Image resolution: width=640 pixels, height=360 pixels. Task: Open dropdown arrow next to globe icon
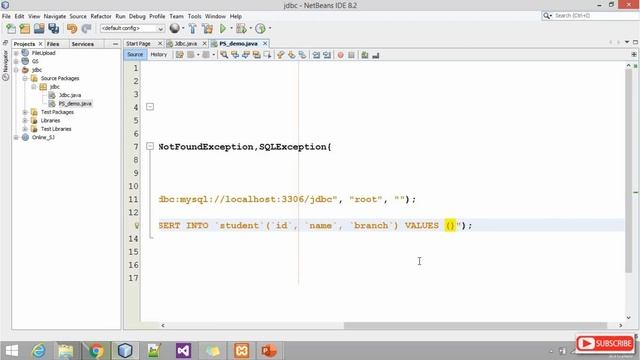pyautogui.click(x=183, y=28)
